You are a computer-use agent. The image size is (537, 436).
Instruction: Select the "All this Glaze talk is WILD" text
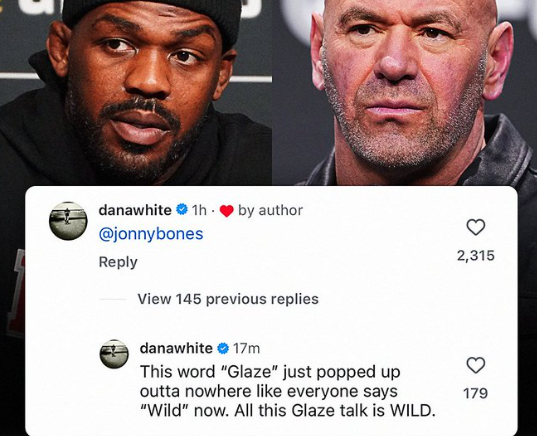click(335, 411)
